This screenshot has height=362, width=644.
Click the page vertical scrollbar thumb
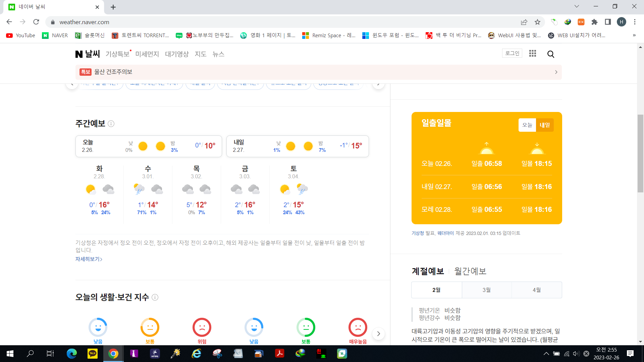point(641,153)
